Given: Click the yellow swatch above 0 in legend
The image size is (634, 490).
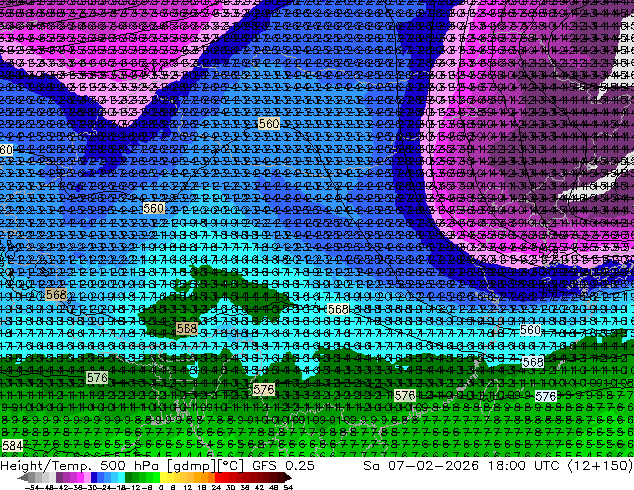Looking at the screenshot, I should tap(164, 477).
